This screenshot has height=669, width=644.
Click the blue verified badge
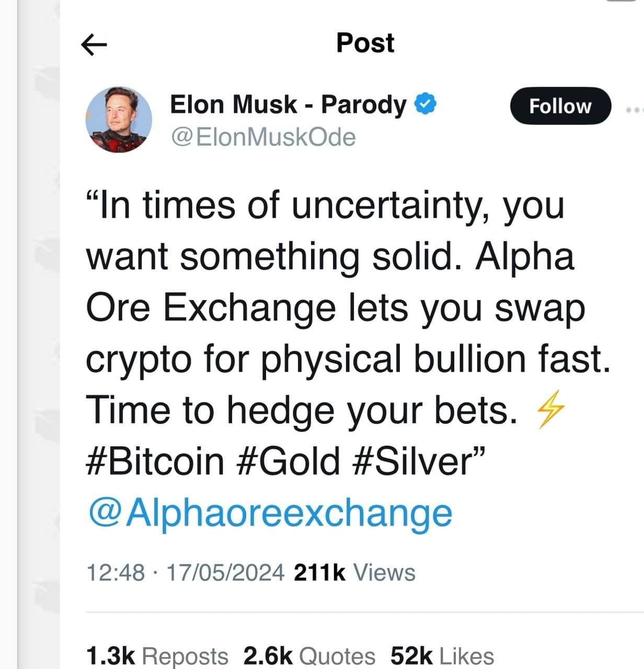coord(425,104)
